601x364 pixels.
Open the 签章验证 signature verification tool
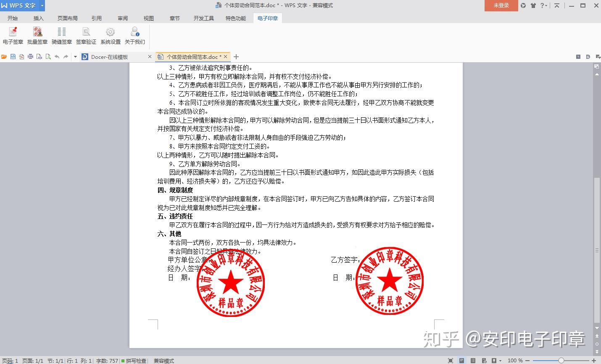86,34
